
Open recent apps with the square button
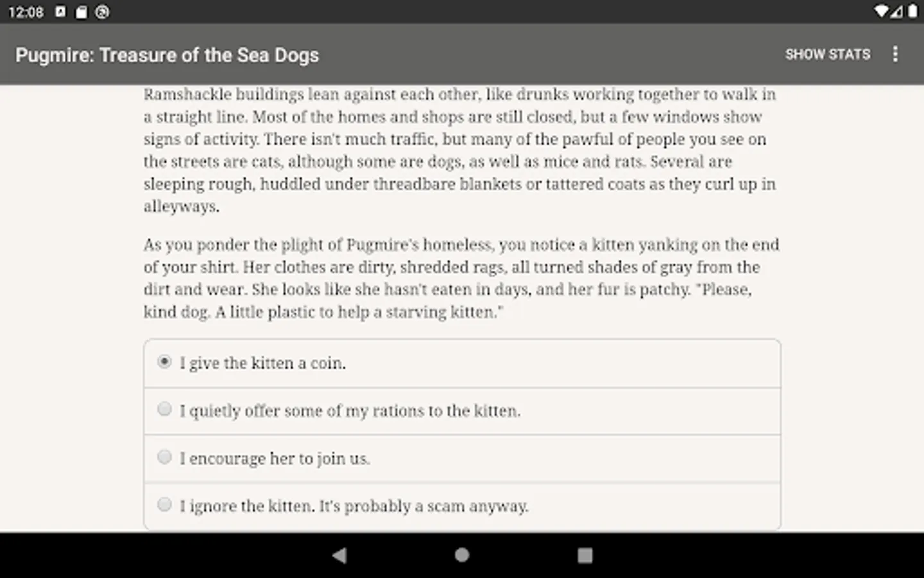[x=585, y=555]
